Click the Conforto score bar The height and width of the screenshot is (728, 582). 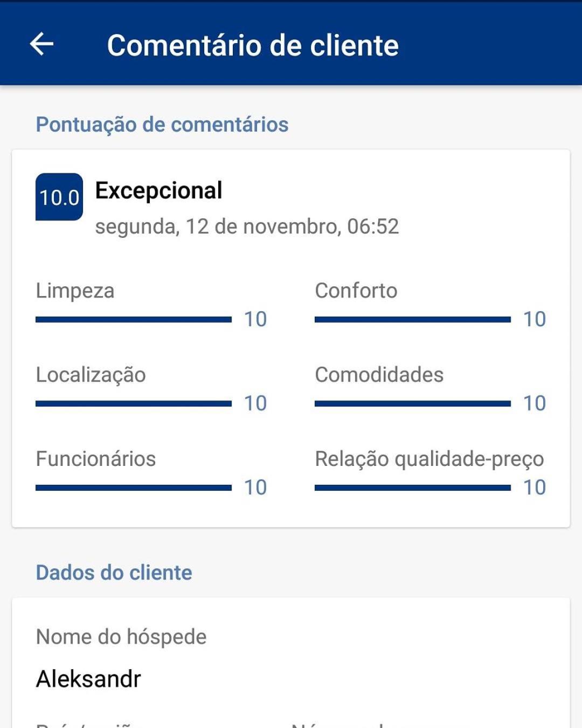coord(413,320)
